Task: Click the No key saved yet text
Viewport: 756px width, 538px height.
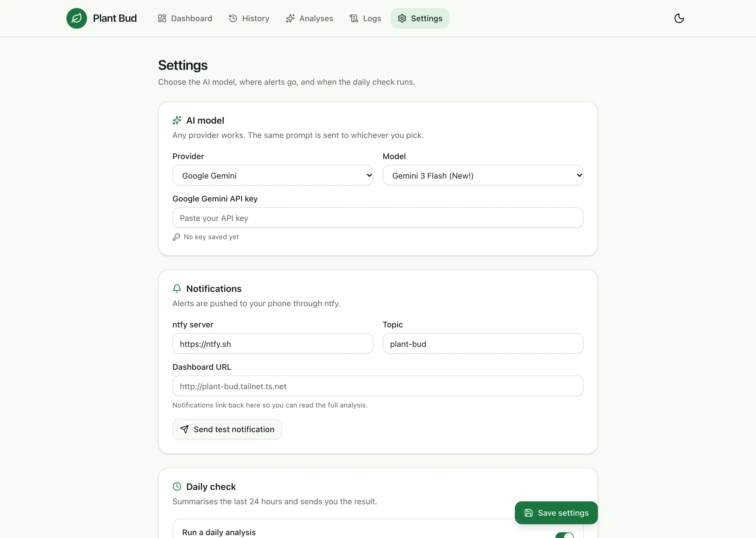Action: 211,237
